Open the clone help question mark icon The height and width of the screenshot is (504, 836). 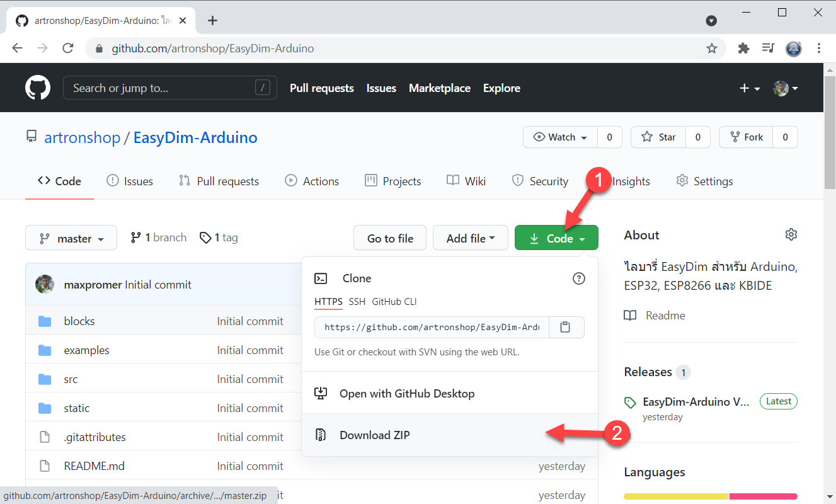click(579, 278)
